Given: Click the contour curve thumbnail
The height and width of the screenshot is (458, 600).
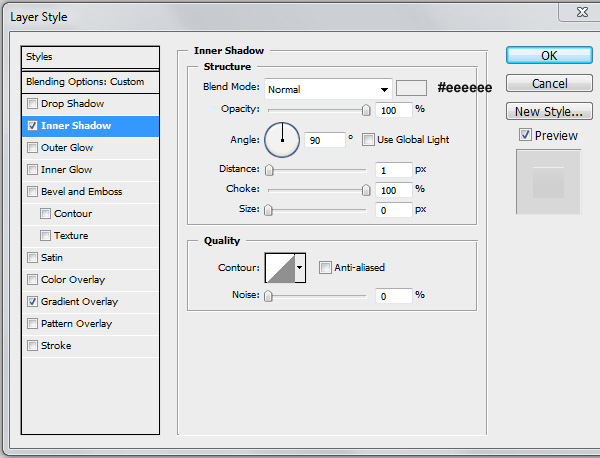Looking at the screenshot, I should (x=280, y=268).
